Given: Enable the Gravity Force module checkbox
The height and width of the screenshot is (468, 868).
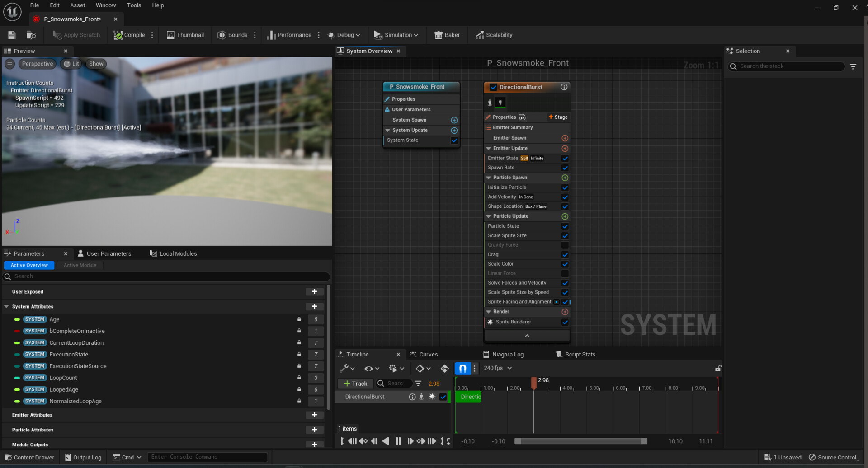Looking at the screenshot, I should [x=565, y=245].
